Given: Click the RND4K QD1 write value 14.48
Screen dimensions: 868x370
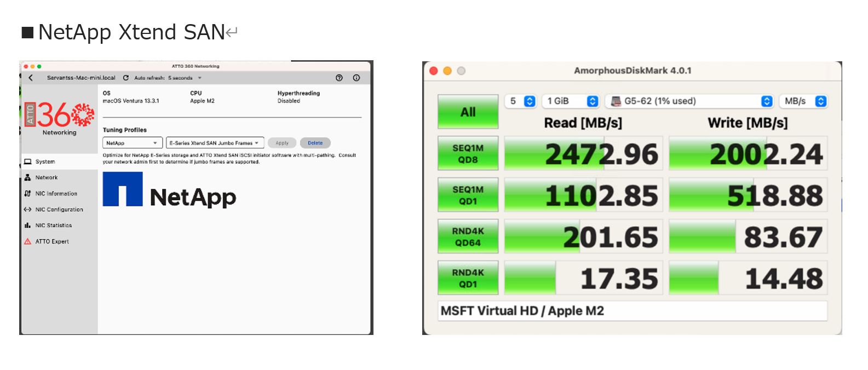Looking at the screenshot, I should [748, 278].
